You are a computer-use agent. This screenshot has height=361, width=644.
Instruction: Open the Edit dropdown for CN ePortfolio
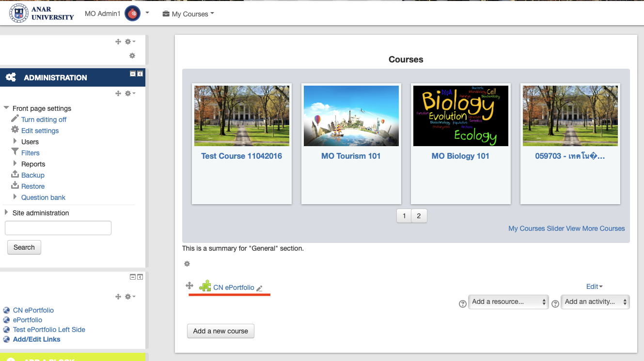click(x=595, y=286)
